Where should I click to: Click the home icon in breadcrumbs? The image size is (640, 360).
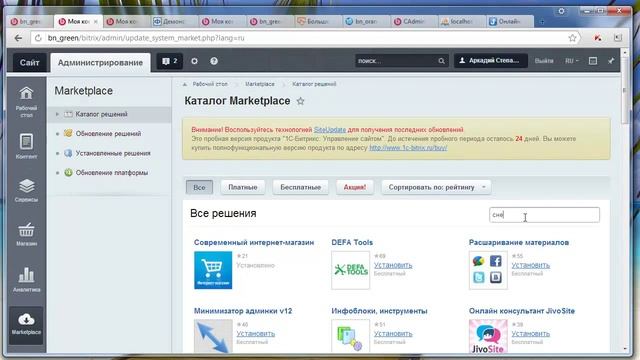point(185,84)
